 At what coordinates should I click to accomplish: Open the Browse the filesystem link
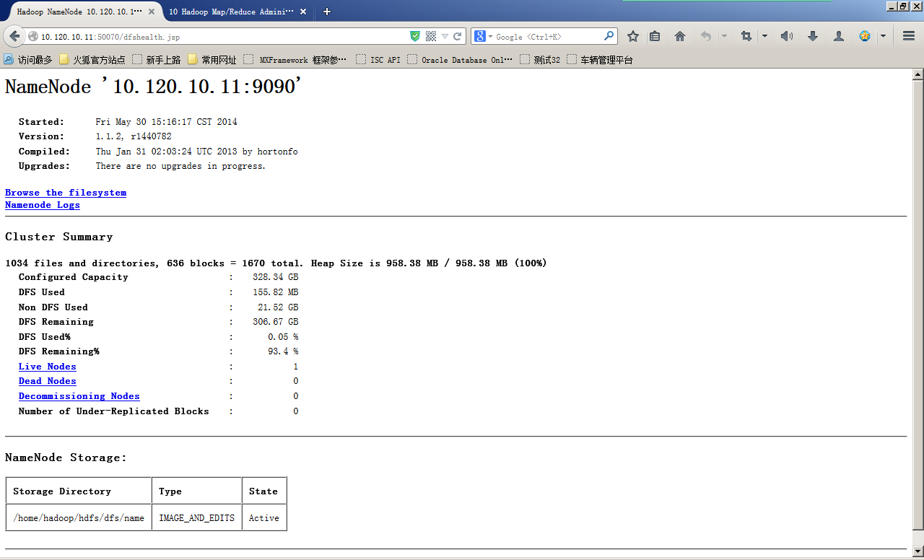coord(66,193)
